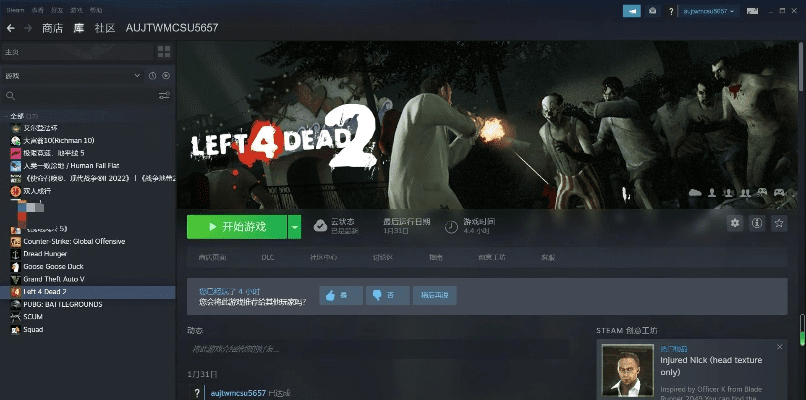Open dropdown arrow beside 开始游戏 button
Screen dimensions: 806x400
pyautogui.click(x=294, y=227)
